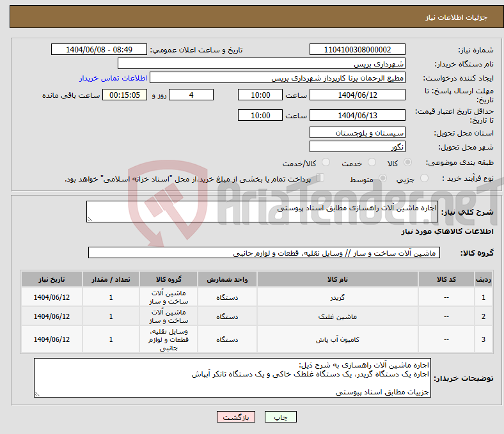Click the اطلاعات کالاهای مورد نیاز section heading

pyautogui.click(x=447, y=231)
